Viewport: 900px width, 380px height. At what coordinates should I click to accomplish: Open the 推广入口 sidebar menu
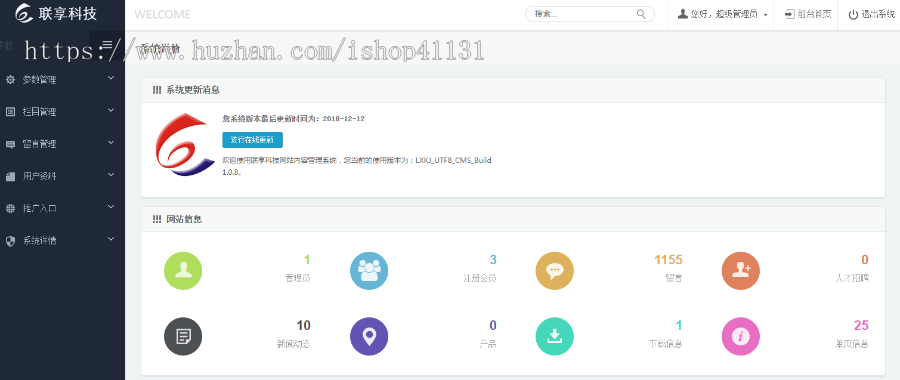click(62, 208)
